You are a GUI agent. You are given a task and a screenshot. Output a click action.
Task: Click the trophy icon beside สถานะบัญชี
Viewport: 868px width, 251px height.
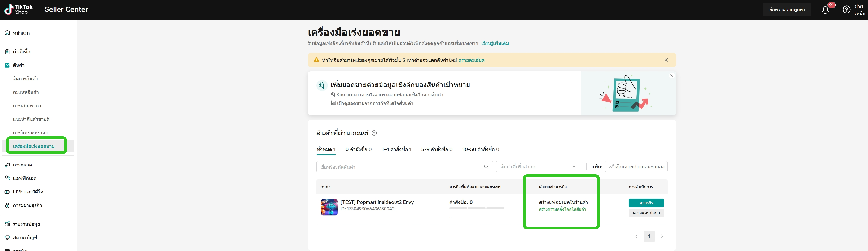(x=7, y=238)
